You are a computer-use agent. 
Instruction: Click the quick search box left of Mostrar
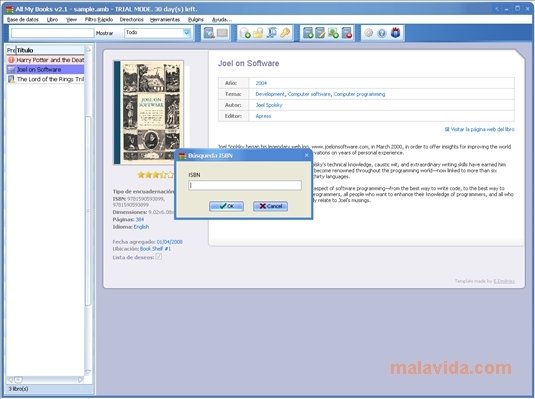click(52, 33)
